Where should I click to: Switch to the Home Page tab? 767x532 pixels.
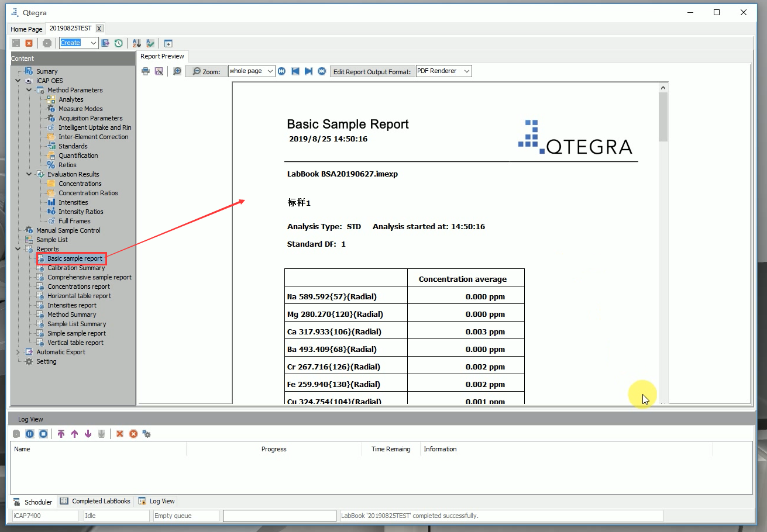tap(26, 29)
